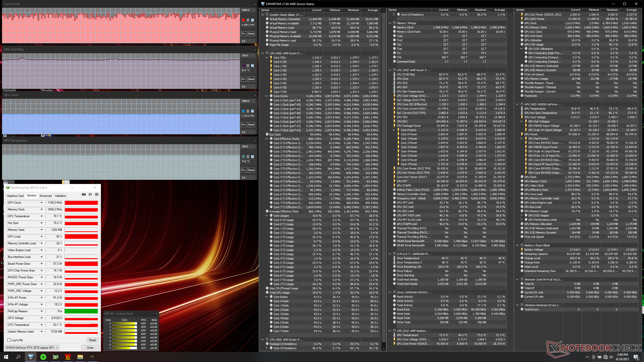The width and height of the screenshot is (644, 362).
Task: Click the icon beside Total Errors row
Action: coord(522,309)
